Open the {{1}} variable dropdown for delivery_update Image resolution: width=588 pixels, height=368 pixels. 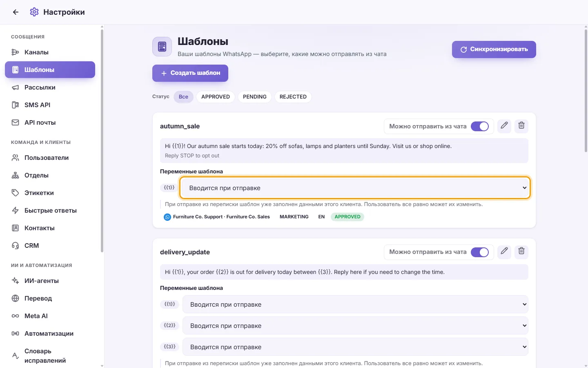[x=355, y=305]
